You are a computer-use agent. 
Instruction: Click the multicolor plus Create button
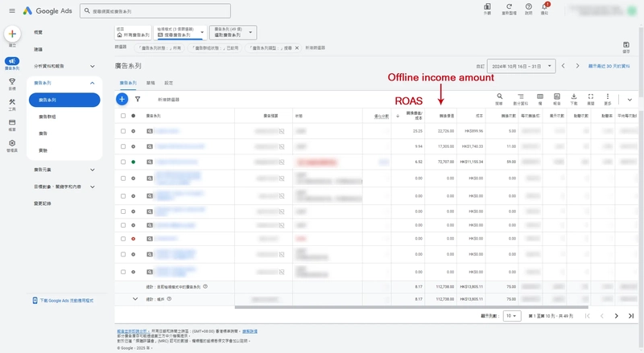click(12, 34)
